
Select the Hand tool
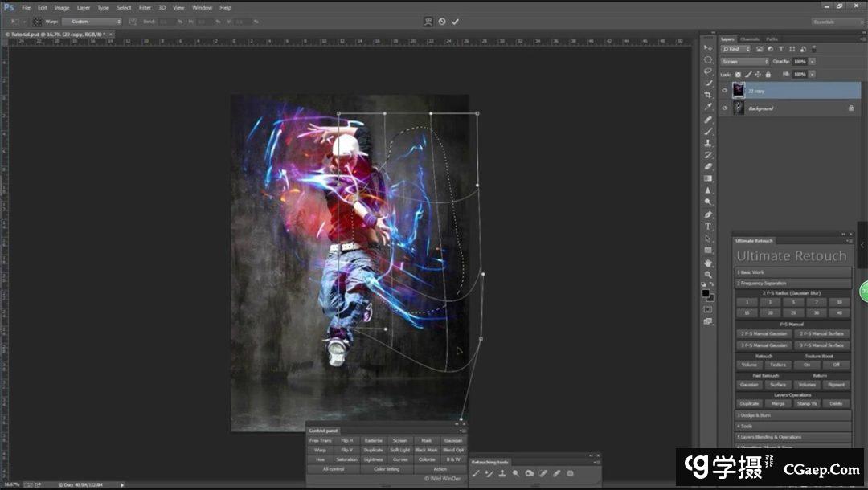[x=708, y=263]
